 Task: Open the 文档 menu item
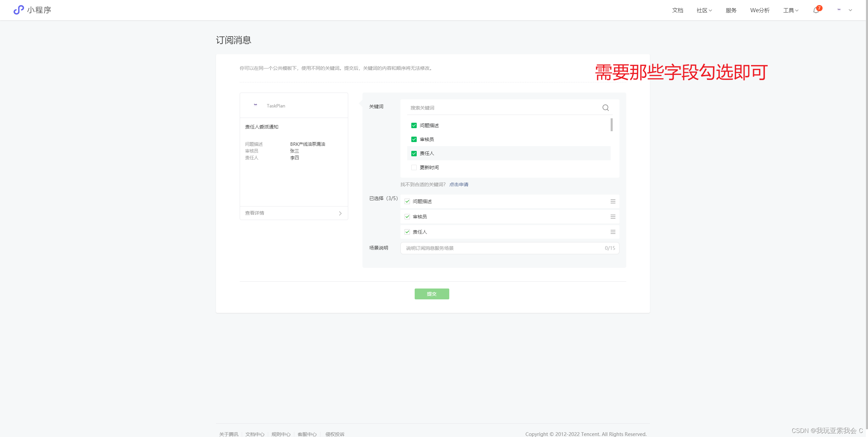[677, 10]
